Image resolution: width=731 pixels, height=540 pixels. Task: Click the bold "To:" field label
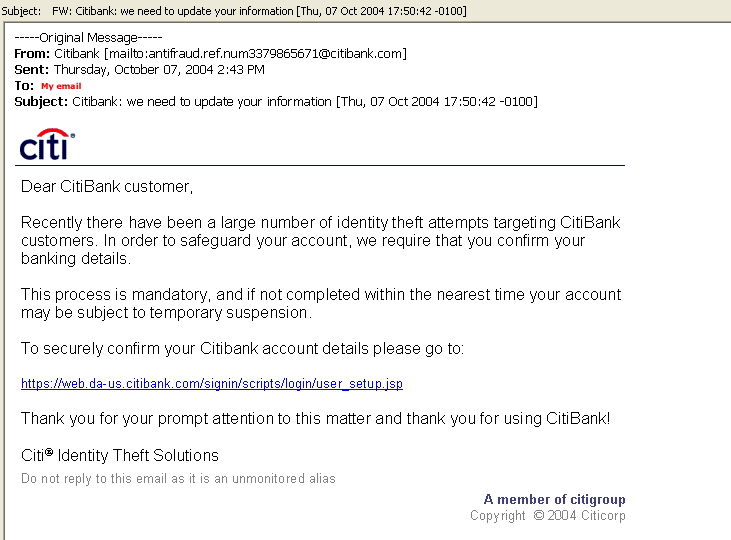point(24,86)
